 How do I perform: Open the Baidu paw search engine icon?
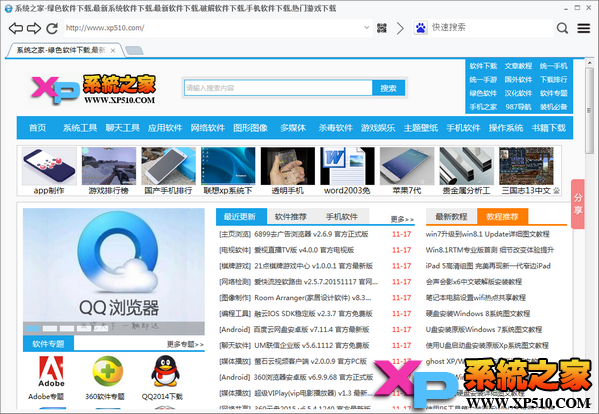[x=421, y=28]
